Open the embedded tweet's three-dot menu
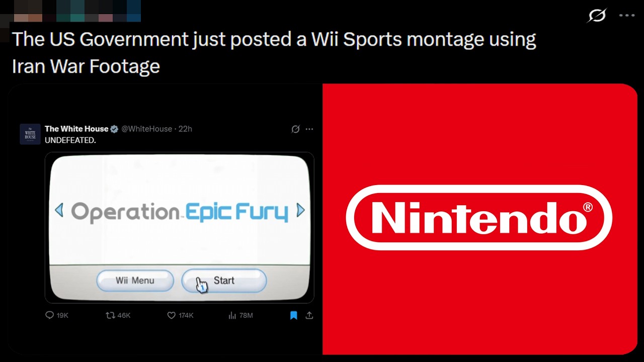Viewport: 644px width, 362px height. coord(309,129)
